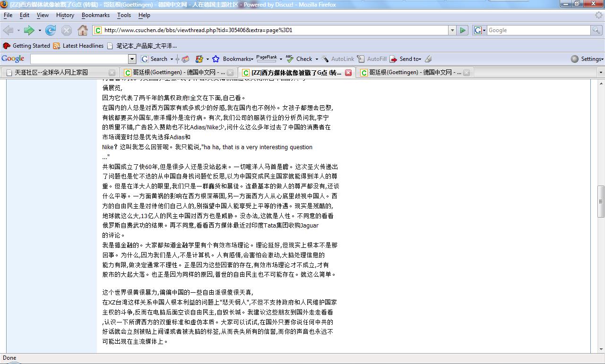Click the line starting 我是搞金融的

click(220, 245)
